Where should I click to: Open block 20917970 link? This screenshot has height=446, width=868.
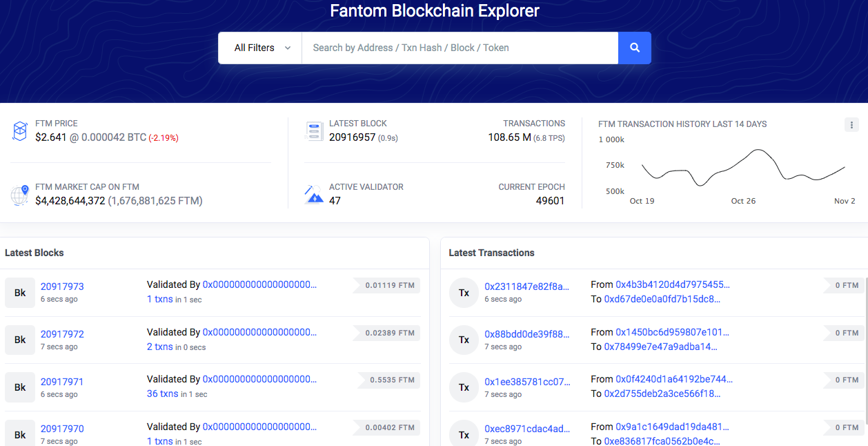[x=62, y=429]
